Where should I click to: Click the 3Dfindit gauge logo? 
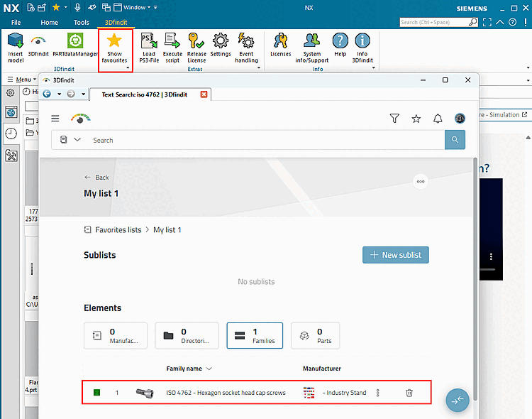(81, 119)
